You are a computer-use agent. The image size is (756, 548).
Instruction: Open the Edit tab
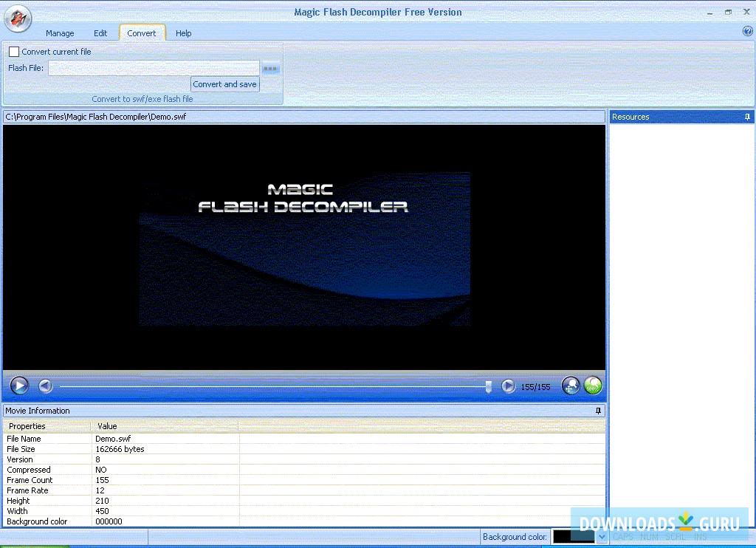point(100,32)
